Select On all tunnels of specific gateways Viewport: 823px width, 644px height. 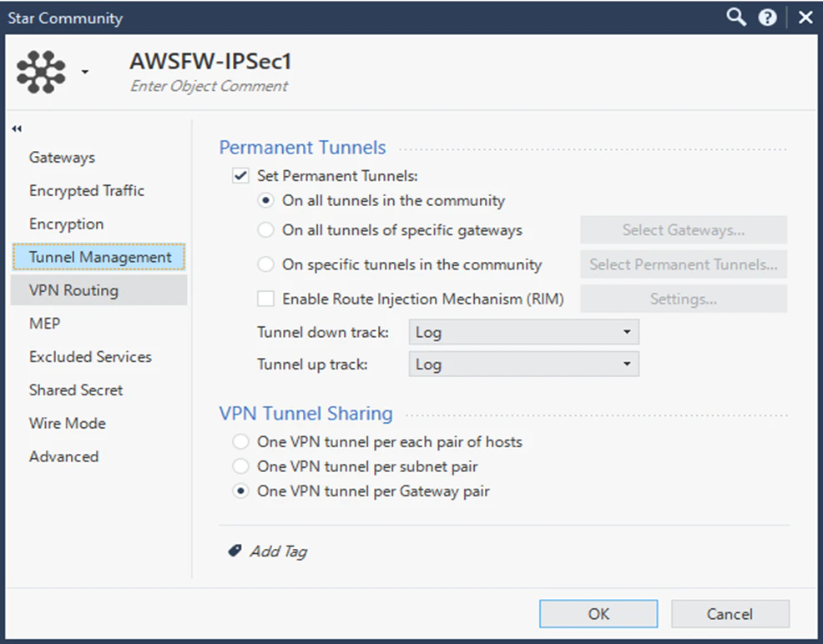tap(265, 230)
